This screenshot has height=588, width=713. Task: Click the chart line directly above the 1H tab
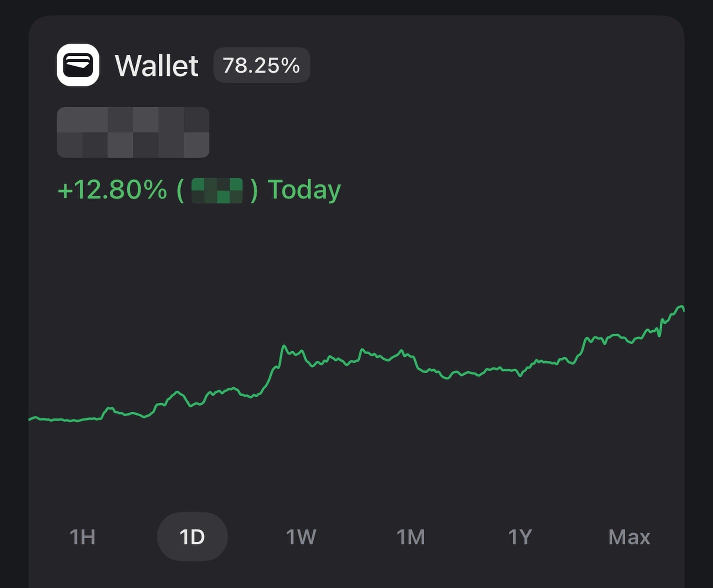pos(82,420)
